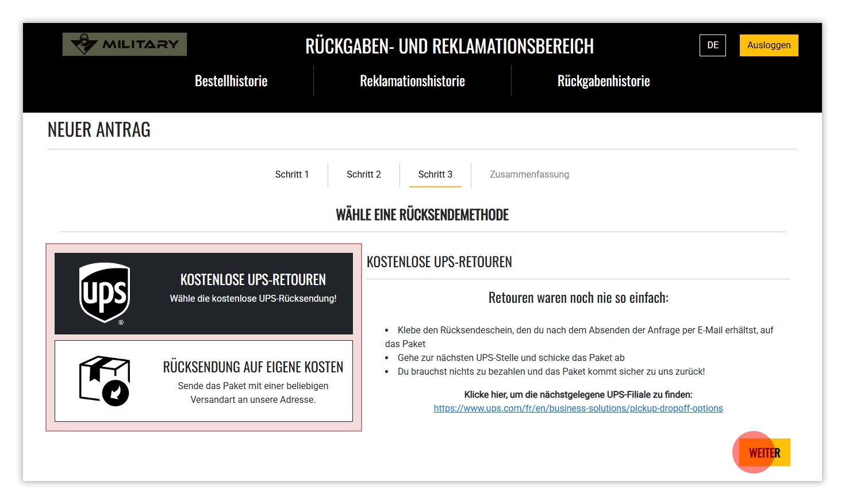Go to Reklamationshistorie
This screenshot has height=504, width=845.
(x=412, y=81)
